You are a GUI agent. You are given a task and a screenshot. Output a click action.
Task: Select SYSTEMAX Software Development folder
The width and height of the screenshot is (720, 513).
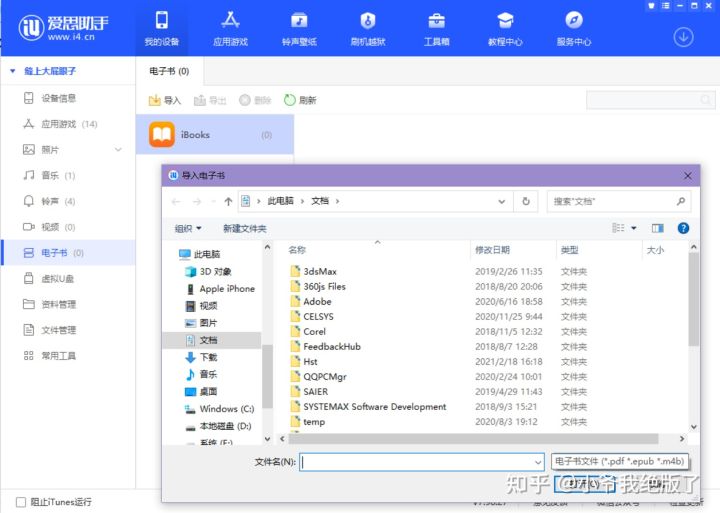click(368, 406)
